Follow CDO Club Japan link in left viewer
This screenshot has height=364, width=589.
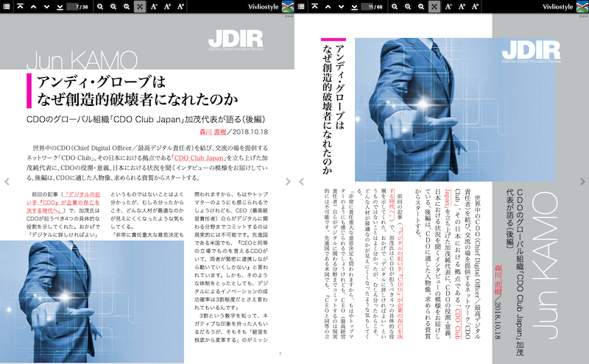click(x=199, y=158)
